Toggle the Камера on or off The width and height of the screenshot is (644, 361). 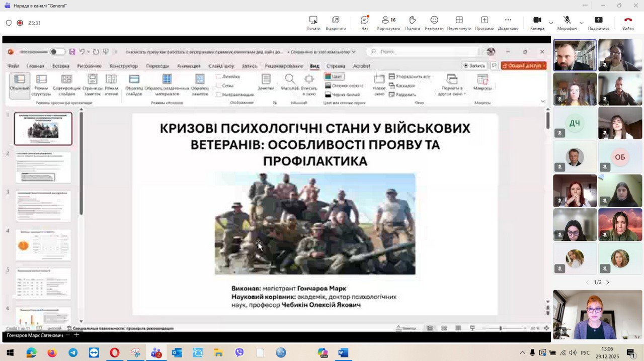[537, 23]
